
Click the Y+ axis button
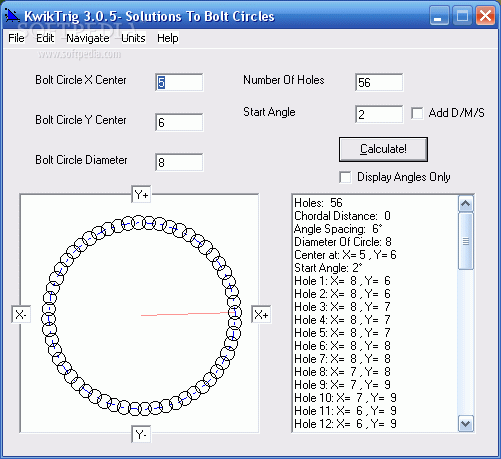(141, 194)
